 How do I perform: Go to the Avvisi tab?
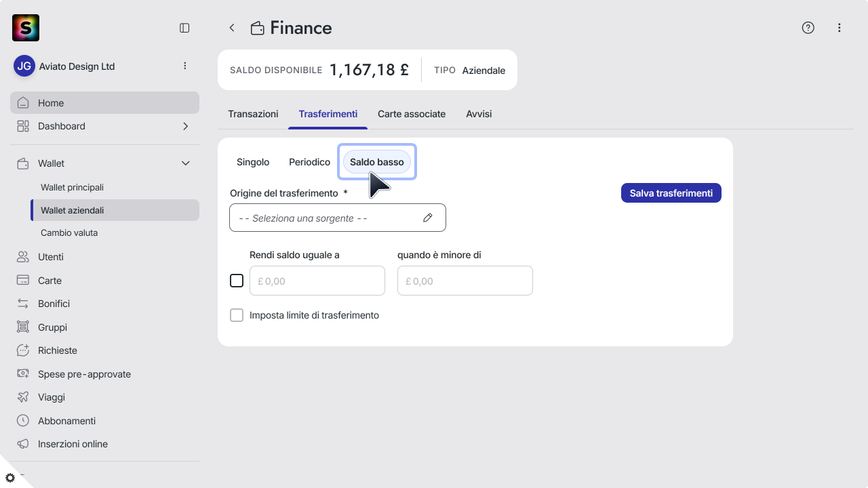point(479,114)
